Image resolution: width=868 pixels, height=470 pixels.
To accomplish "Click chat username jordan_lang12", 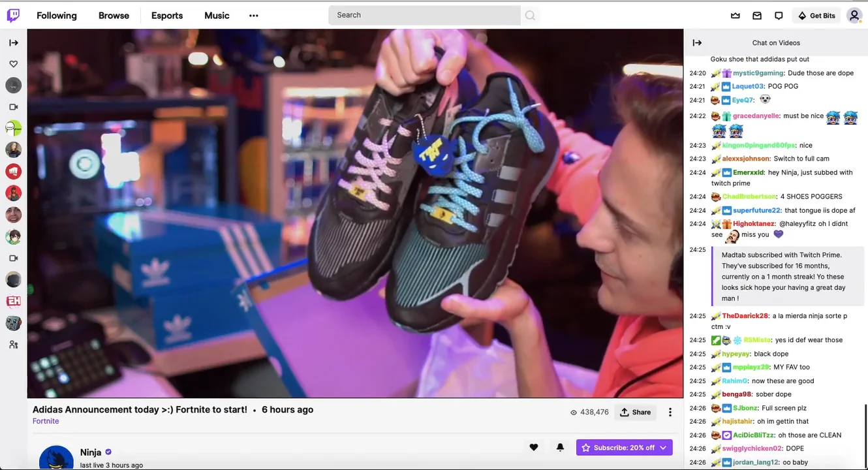I will [x=756, y=462].
